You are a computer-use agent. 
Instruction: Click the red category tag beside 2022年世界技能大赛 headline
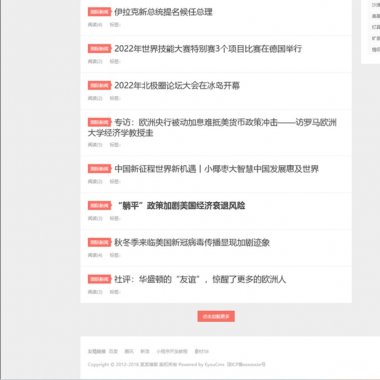[x=100, y=49]
